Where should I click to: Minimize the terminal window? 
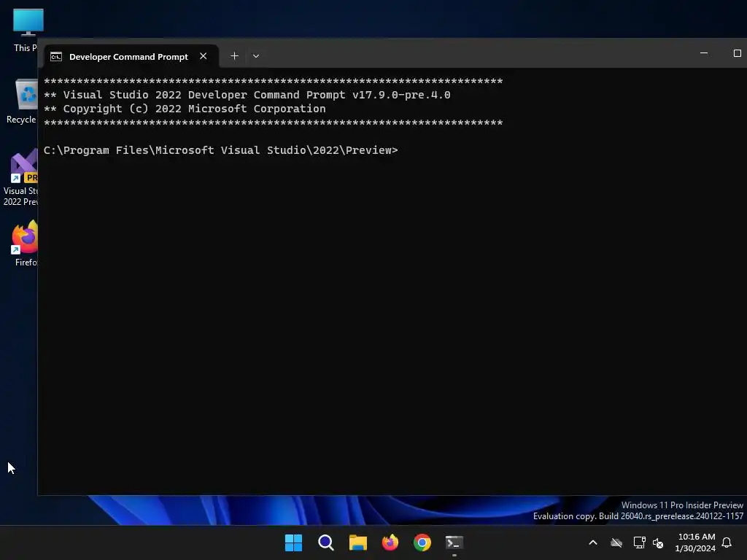[704, 52]
